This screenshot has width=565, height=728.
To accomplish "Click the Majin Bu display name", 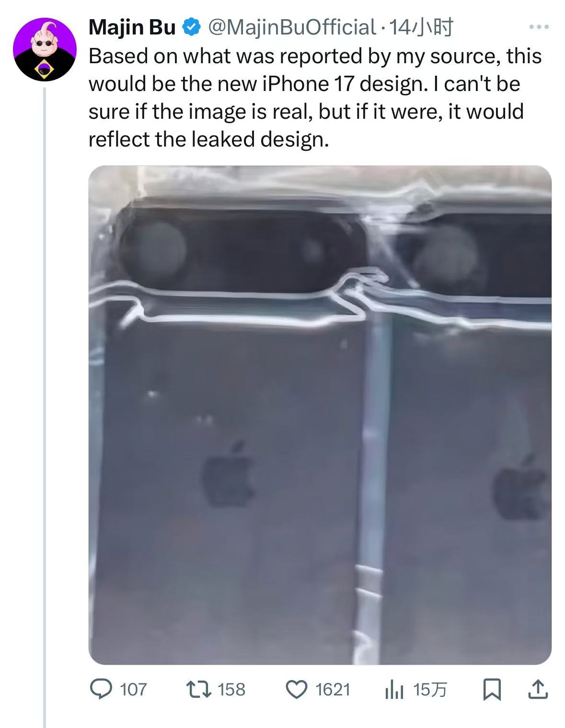I will [132, 28].
